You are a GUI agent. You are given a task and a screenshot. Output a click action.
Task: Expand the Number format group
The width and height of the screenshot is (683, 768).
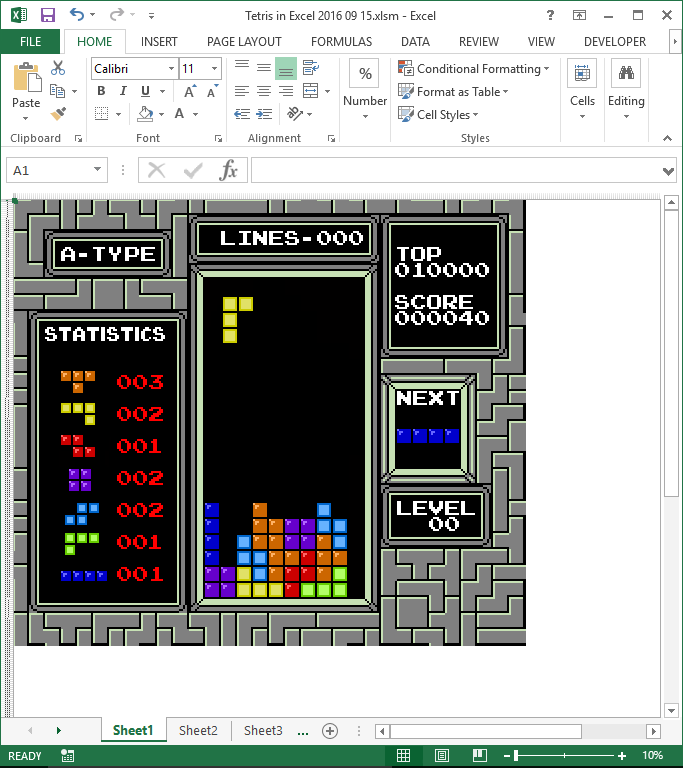tap(365, 90)
